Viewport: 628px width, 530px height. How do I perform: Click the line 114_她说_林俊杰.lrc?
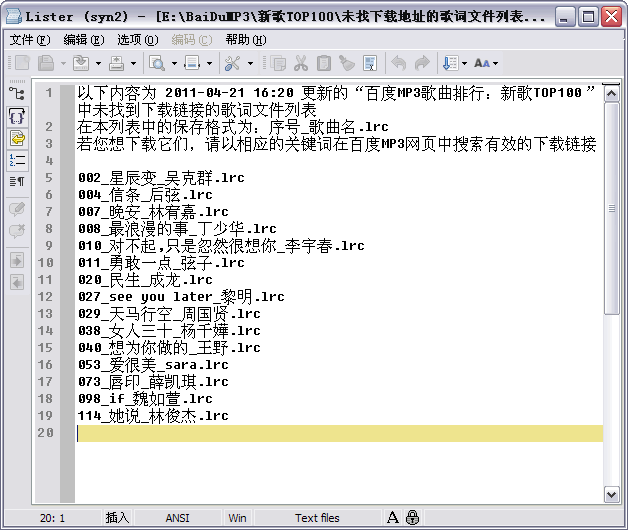153,415
